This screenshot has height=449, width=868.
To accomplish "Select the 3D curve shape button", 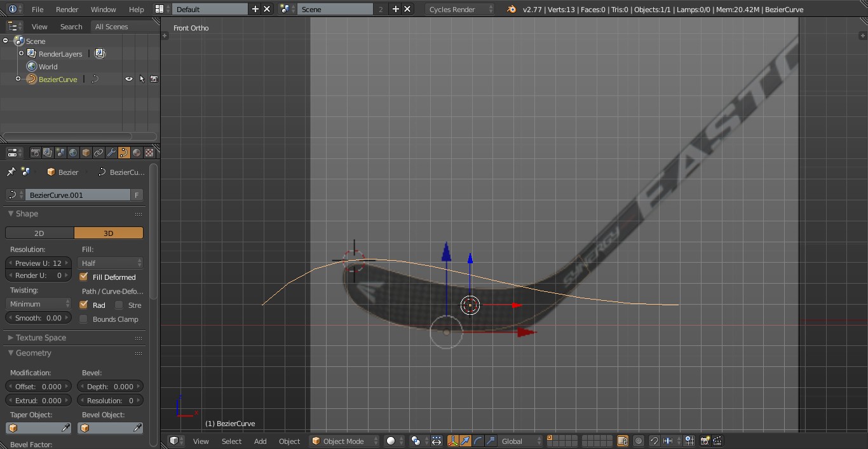I will pos(109,233).
